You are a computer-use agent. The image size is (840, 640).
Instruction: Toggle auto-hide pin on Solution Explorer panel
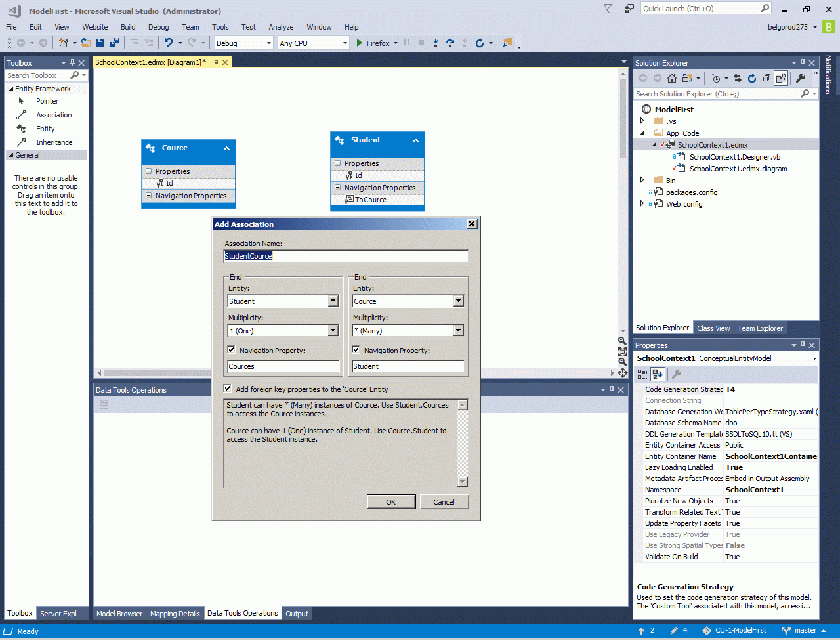(803, 63)
